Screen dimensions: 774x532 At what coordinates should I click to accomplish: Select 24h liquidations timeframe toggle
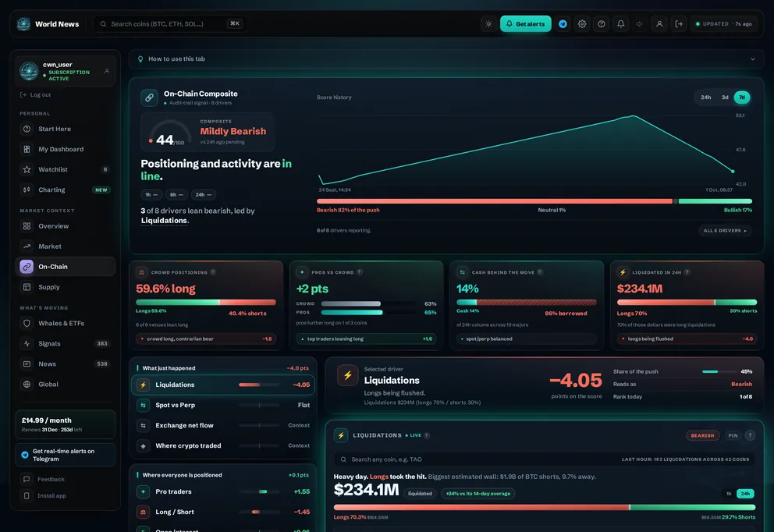point(745,494)
